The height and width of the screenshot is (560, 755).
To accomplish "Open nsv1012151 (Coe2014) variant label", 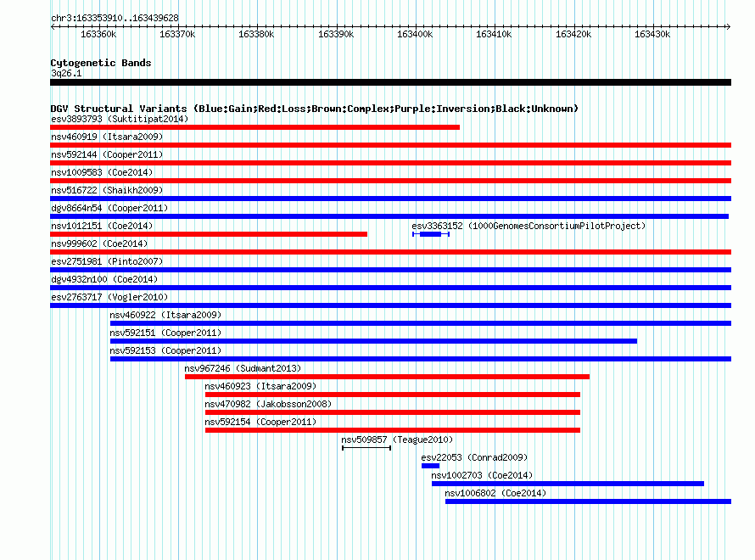I will point(102,226).
